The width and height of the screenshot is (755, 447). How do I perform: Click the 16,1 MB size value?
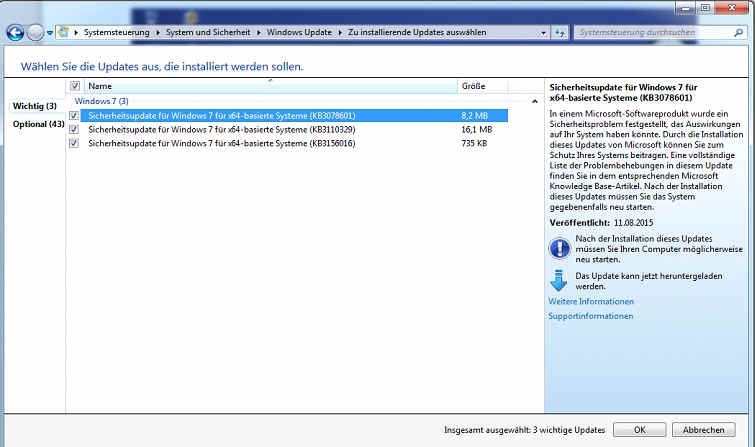pos(477,130)
